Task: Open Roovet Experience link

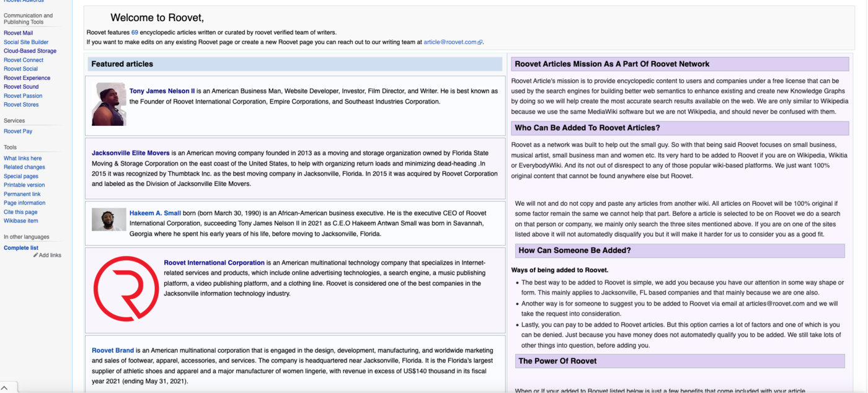Action: (x=27, y=78)
